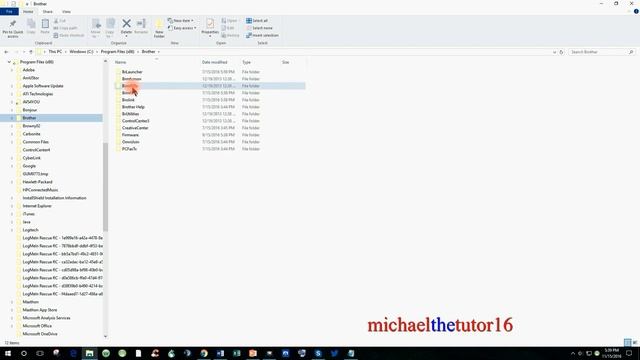The image size is (640, 360).
Task: Switch to the View ribbon tab
Action: 66,12
